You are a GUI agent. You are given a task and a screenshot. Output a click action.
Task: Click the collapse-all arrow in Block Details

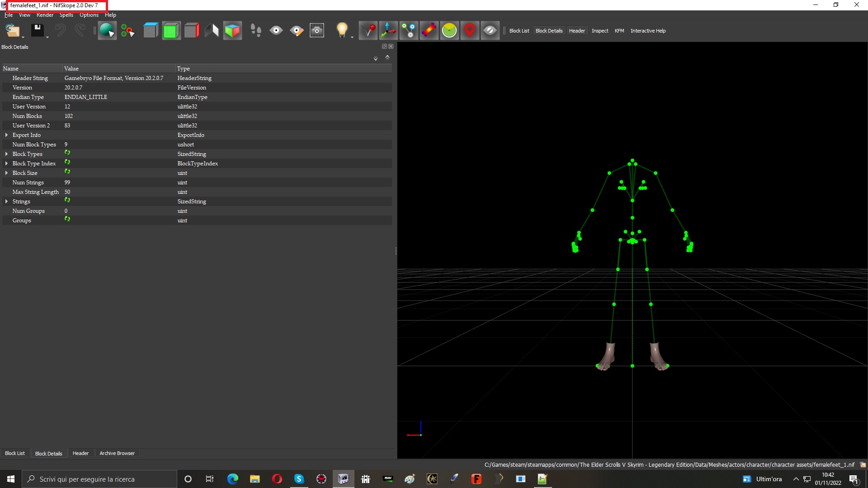[387, 57]
